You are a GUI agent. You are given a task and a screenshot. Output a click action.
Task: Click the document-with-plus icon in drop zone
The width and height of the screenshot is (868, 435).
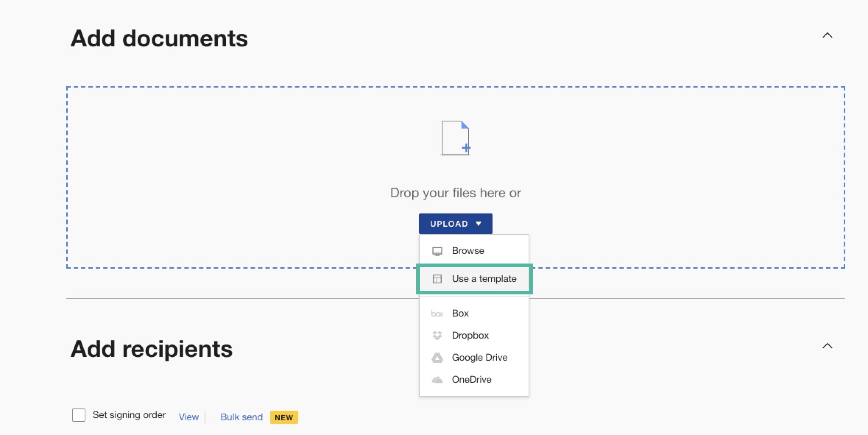pyautogui.click(x=456, y=138)
